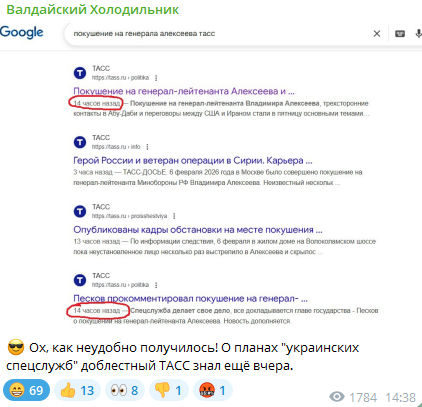This screenshot has height=407, width=422.
Task: Click the Google logo
Action: pyautogui.click(x=22, y=33)
